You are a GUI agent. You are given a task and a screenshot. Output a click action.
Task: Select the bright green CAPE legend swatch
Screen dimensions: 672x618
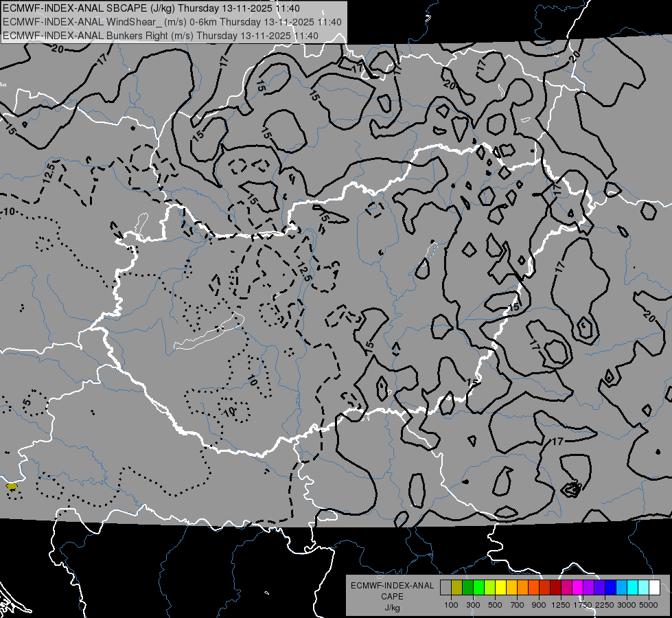click(478, 588)
